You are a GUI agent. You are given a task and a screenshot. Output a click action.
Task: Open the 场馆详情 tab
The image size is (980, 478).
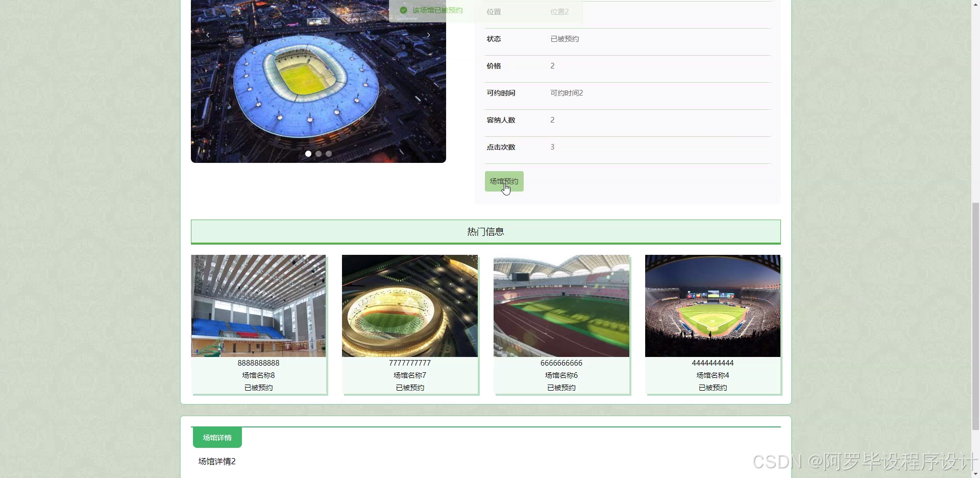217,438
